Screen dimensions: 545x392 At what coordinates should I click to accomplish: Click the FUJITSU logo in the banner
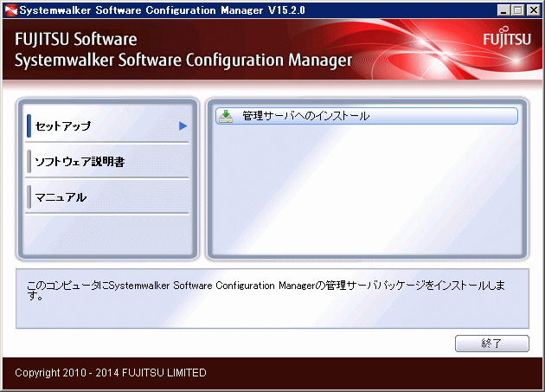click(507, 37)
